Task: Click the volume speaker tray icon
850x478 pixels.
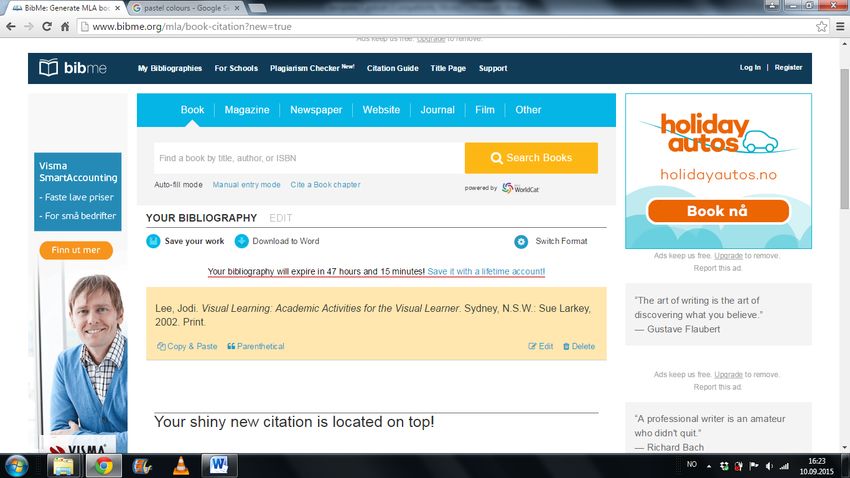Action: [x=769, y=466]
